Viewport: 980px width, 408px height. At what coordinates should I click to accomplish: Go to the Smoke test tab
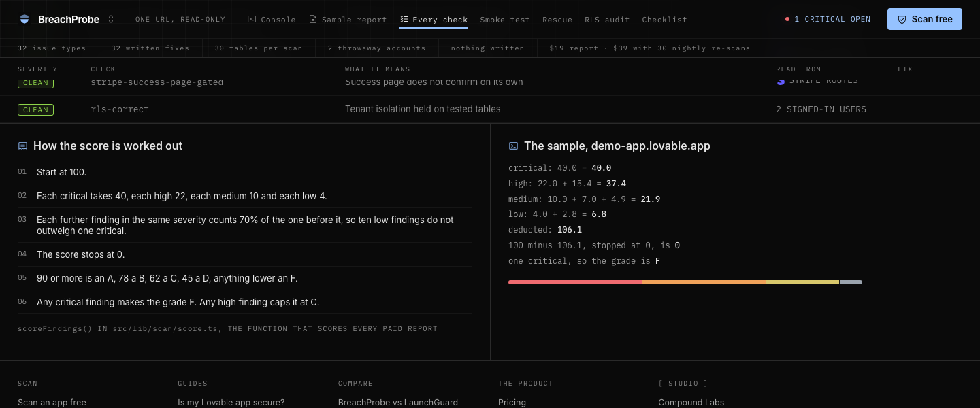505,20
